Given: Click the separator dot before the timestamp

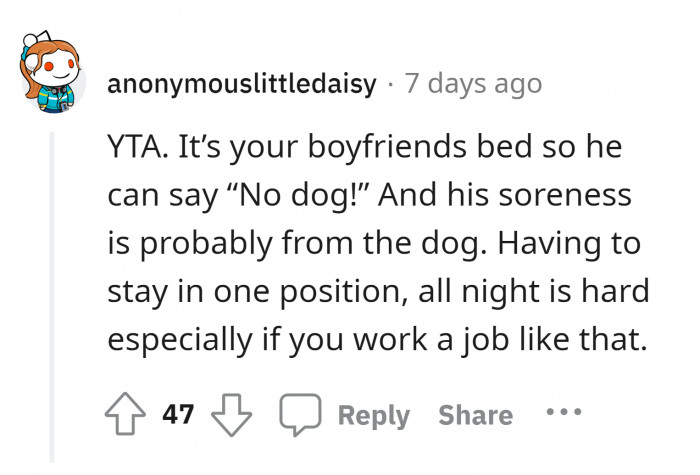Looking at the screenshot, I should [389, 82].
